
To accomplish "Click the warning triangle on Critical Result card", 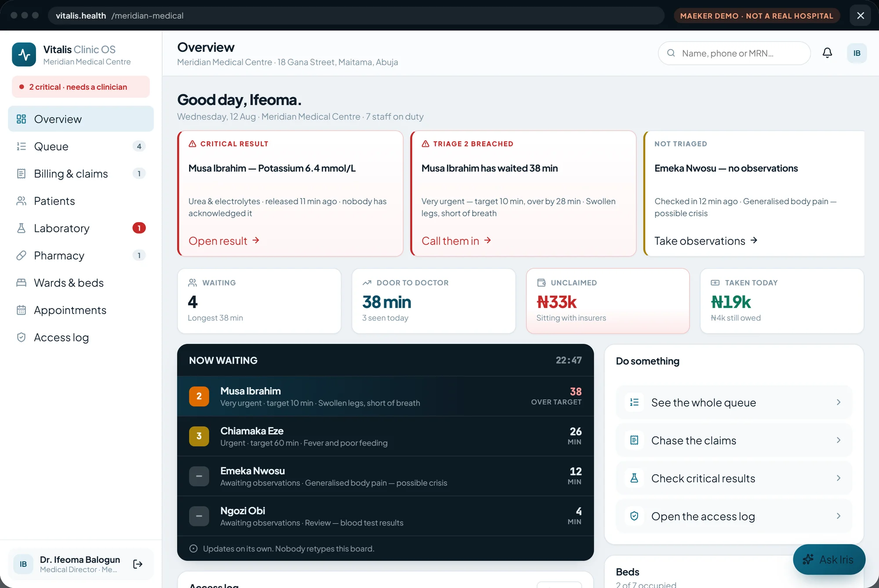I will coord(193,144).
